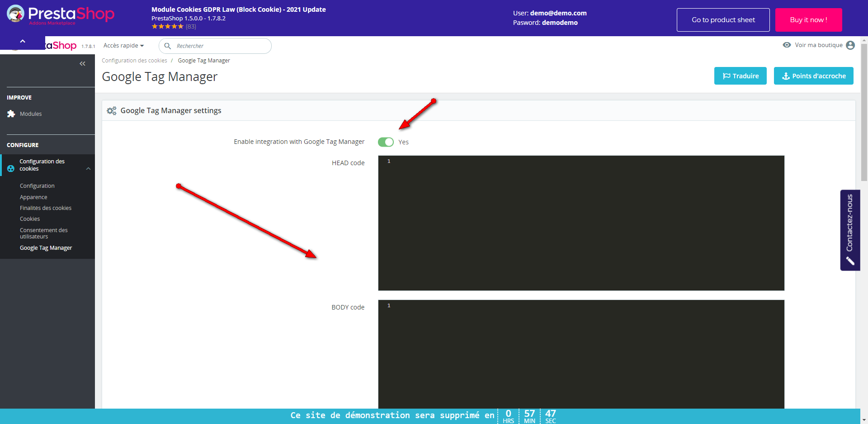Click inside the HEAD code editor
Screen dimensions: 868x424
[581, 223]
